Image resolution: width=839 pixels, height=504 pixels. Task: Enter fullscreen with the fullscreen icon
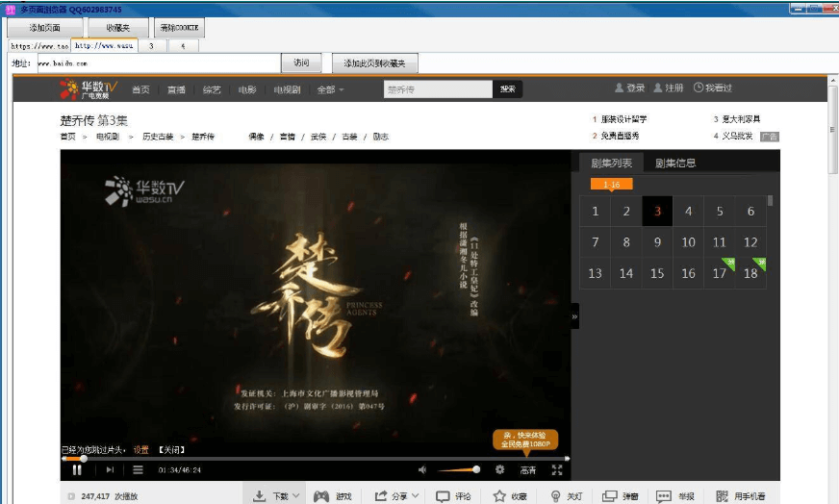[557, 469]
